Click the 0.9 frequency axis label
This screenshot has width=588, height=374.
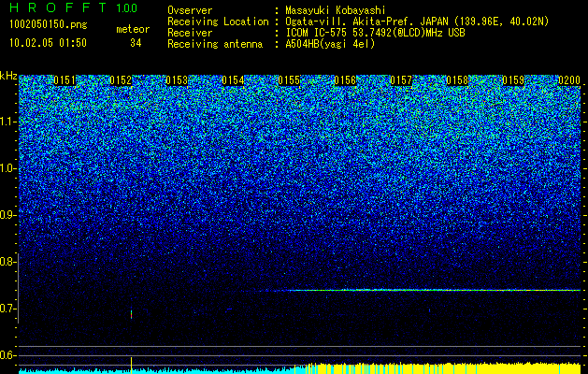pos(7,215)
